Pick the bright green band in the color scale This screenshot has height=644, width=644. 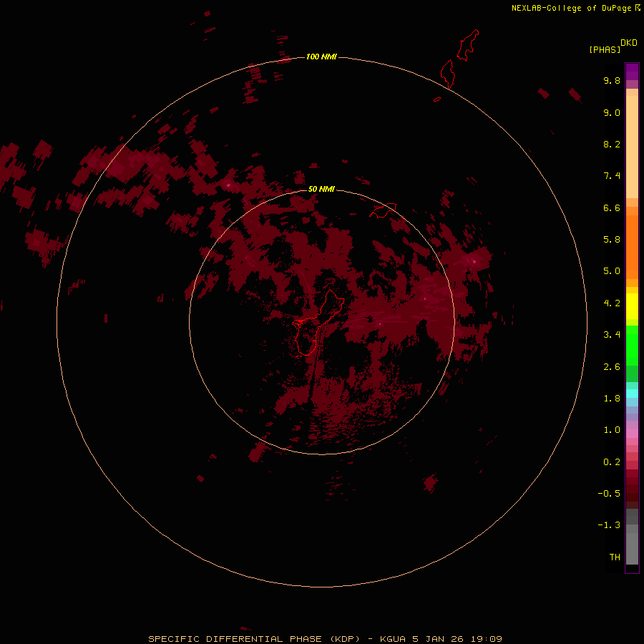click(x=632, y=345)
